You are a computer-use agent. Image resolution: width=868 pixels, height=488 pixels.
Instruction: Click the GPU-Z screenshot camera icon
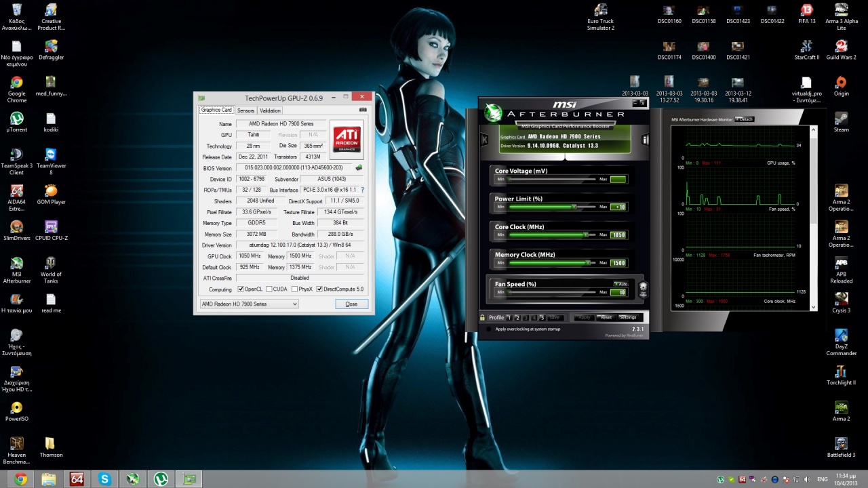pyautogui.click(x=363, y=110)
